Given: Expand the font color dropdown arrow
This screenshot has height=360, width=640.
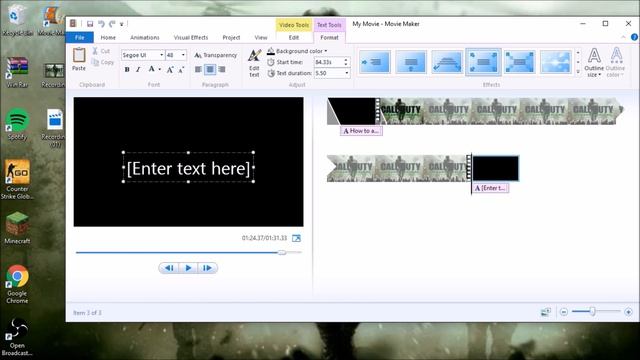Looking at the screenshot, I should click(x=160, y=70).
